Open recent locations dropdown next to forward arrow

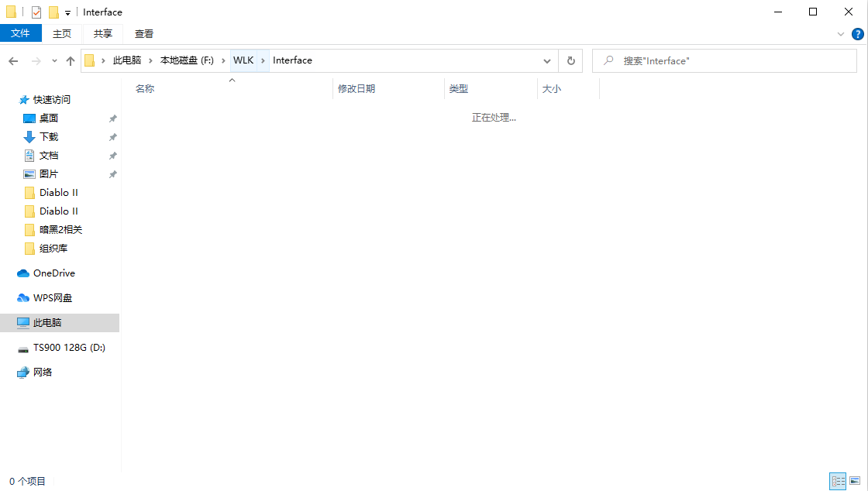pos(53,60)
